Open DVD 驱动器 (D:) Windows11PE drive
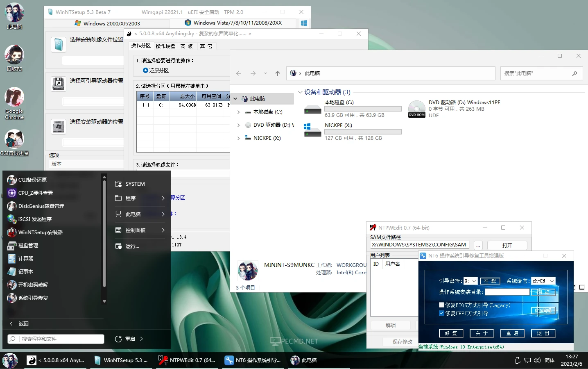Viewport: 588px width, 369px height. 455,109
